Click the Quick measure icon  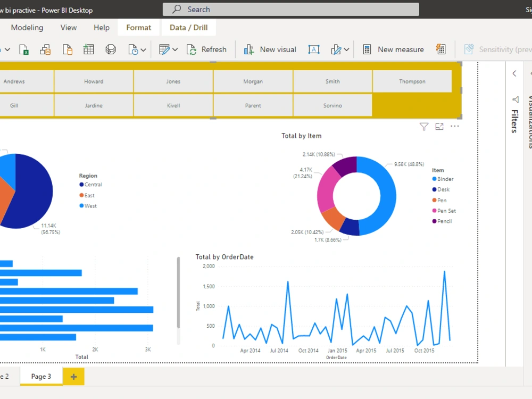click(440, 49)
